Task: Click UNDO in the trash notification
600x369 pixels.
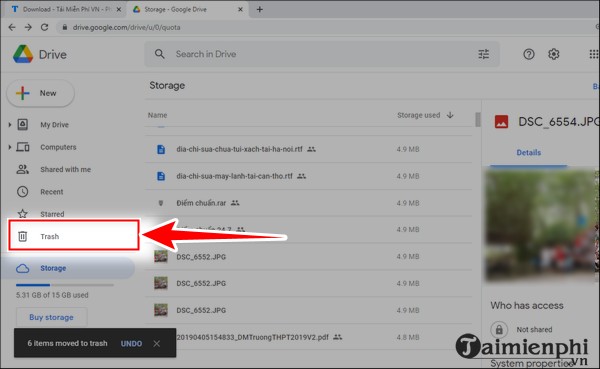Action: (x=131, y=344)
